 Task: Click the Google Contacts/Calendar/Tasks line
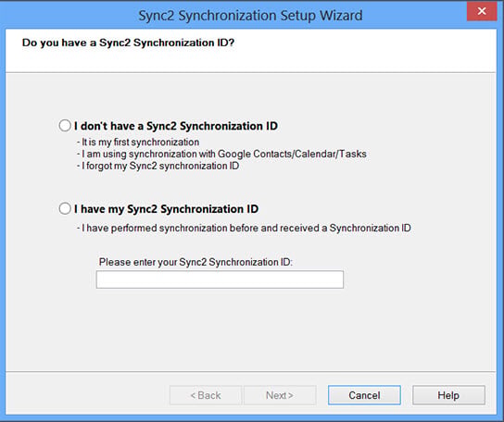coord(221,154)
